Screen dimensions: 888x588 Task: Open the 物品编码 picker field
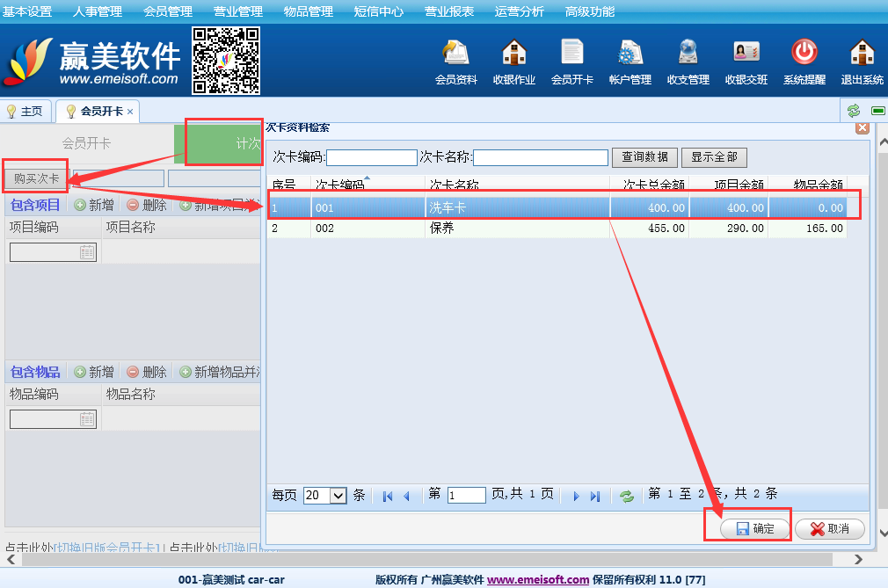(x=87, y=419)
